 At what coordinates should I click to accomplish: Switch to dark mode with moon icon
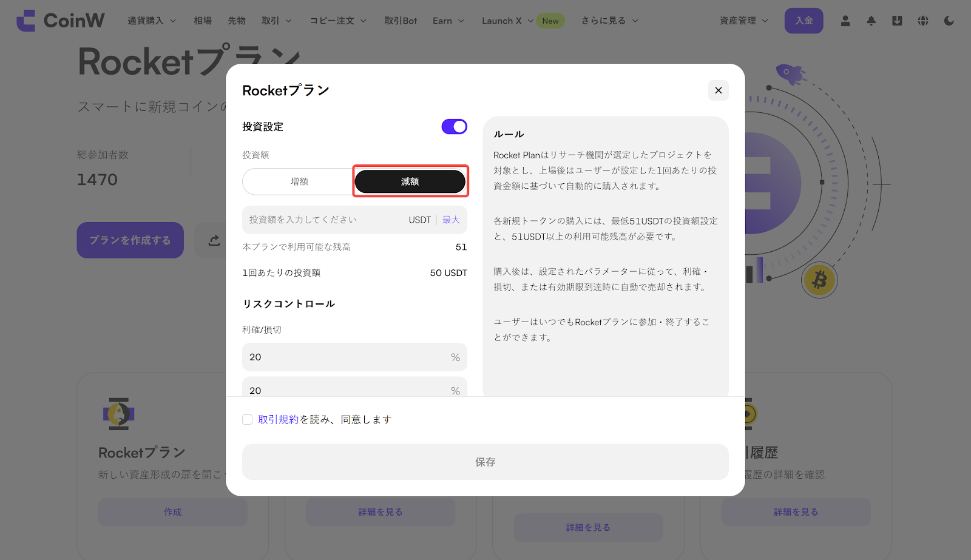click(x=949, y=21)
